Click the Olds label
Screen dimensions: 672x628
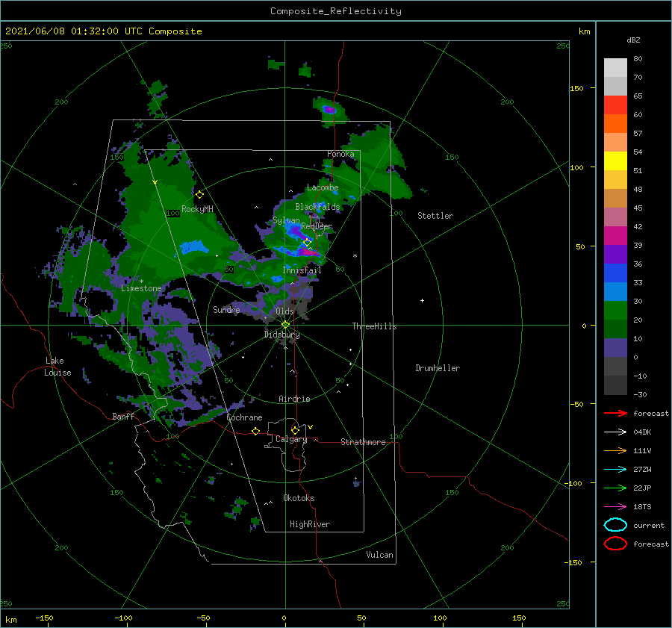tap(284, 311)
